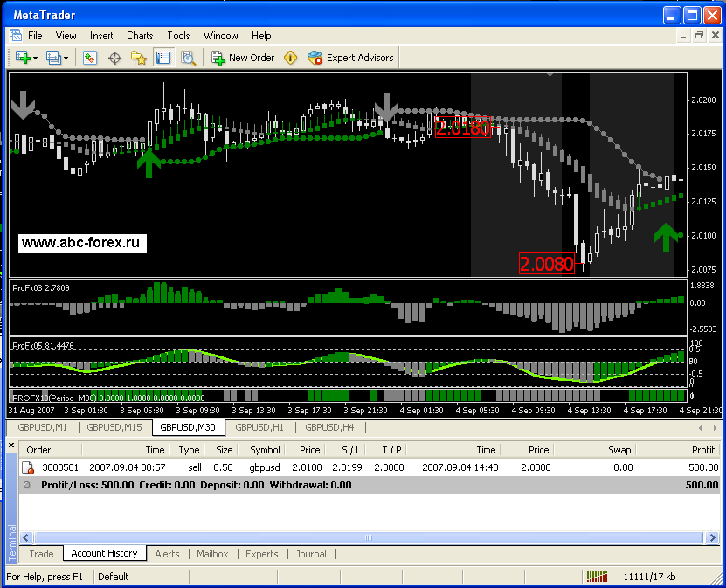
Task: Toggle the Expert Advisors button
Action: [x=350, y=58]
